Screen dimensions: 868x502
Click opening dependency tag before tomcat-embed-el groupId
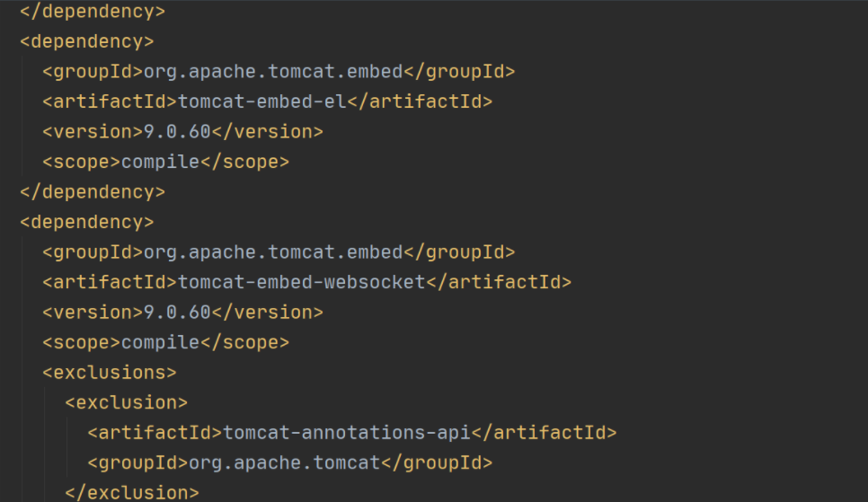click(86, 41)
